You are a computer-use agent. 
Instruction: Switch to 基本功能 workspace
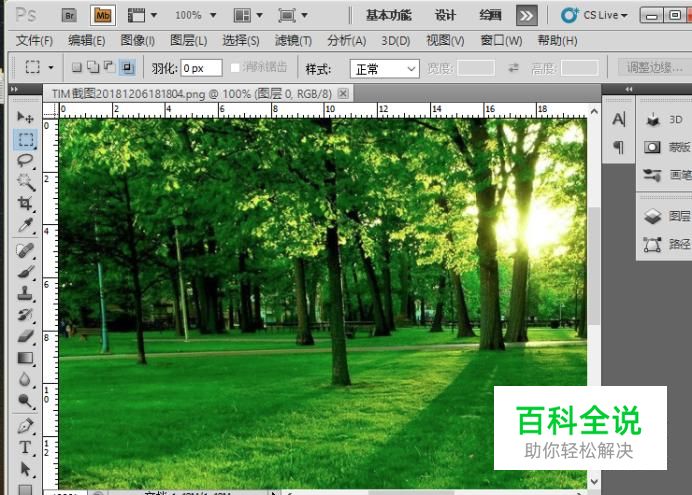click(x=388, y=15)
